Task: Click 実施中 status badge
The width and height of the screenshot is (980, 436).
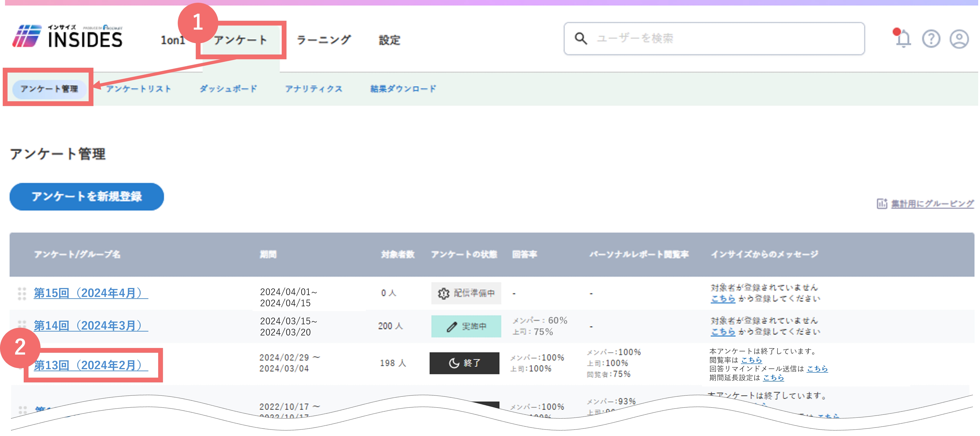Action: [466, 326]
